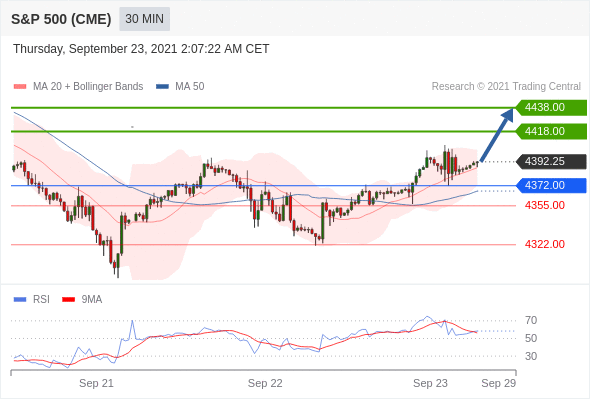Viewport: 590px width, 400px height.
Task: Click the 4392.25 current price tag
Action: point(551,161)
